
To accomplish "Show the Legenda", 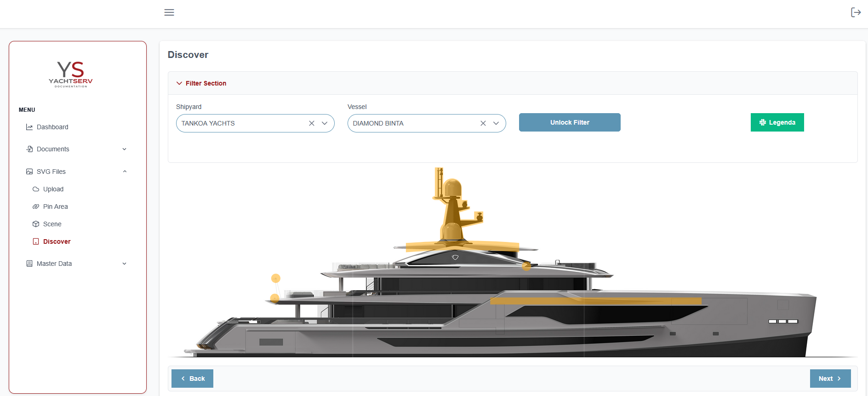I will (777, 122).
